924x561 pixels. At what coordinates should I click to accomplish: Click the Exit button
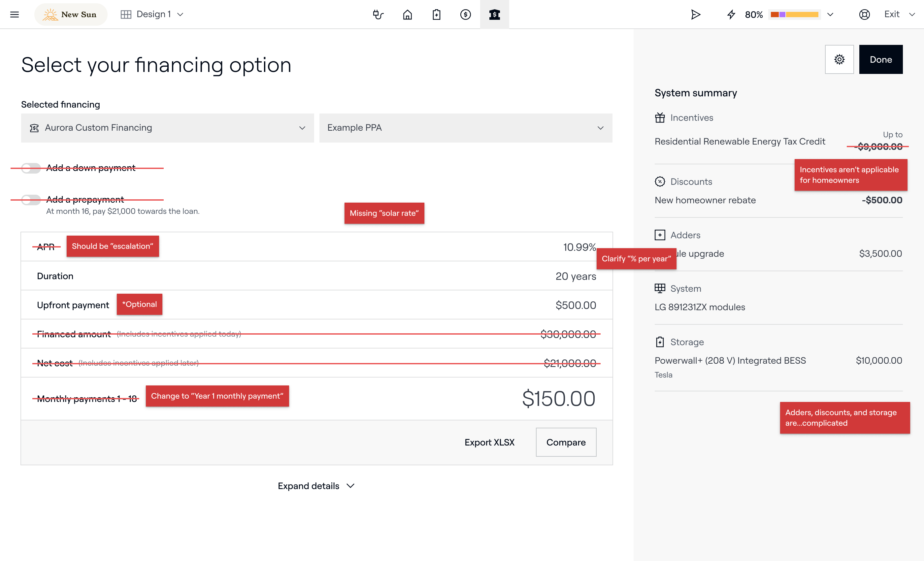click(x=891, y=14)
